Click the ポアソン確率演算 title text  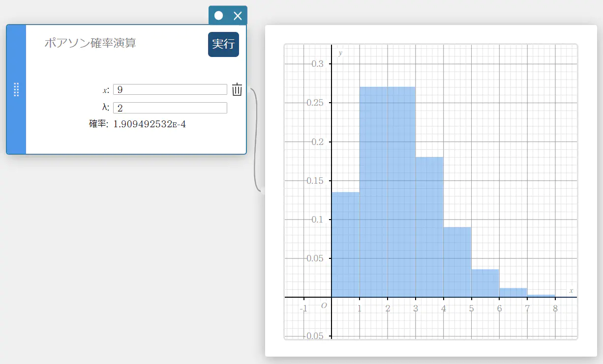[90, 43]
